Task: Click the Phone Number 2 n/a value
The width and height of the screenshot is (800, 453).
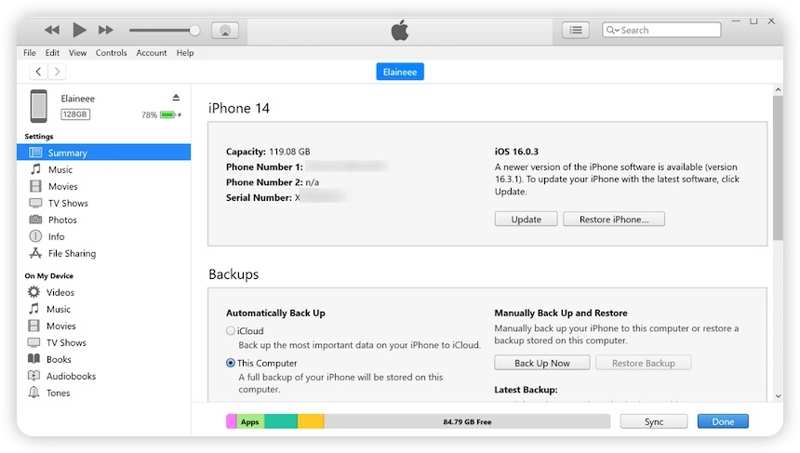Action: pos(312,182)
